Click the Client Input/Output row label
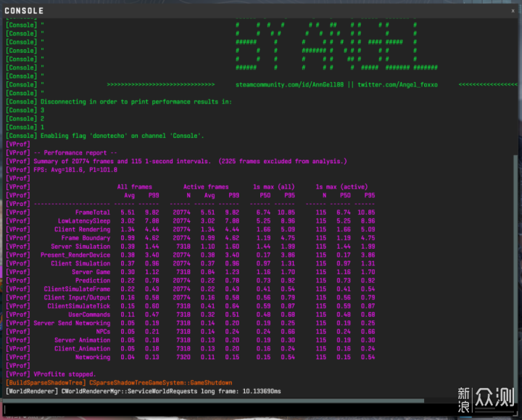 pos(77,297)
